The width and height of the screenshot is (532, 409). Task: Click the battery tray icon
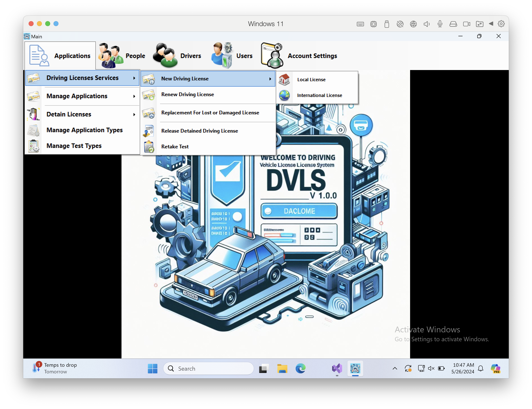(441, 369)
